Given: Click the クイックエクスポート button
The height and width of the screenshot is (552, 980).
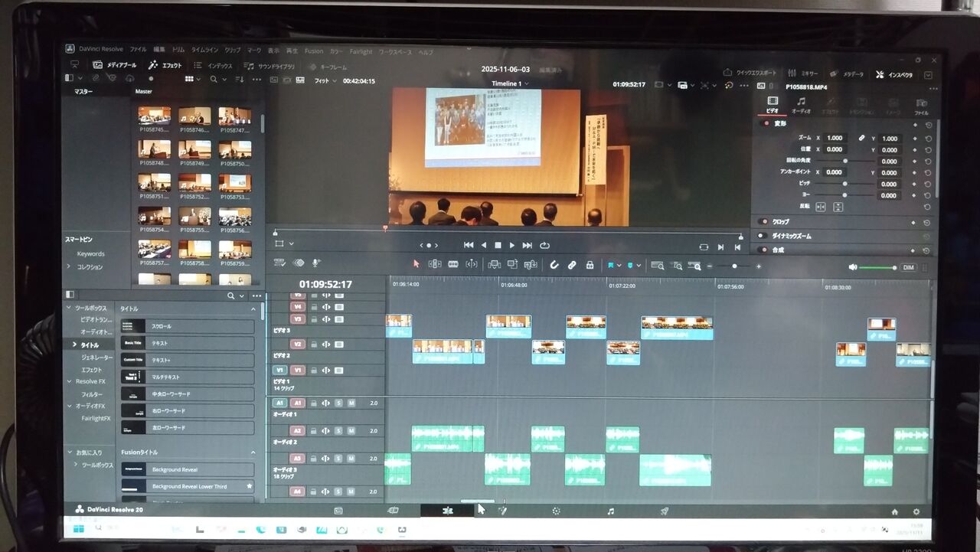Looking at the screenshot, I should tap(750, 73).
